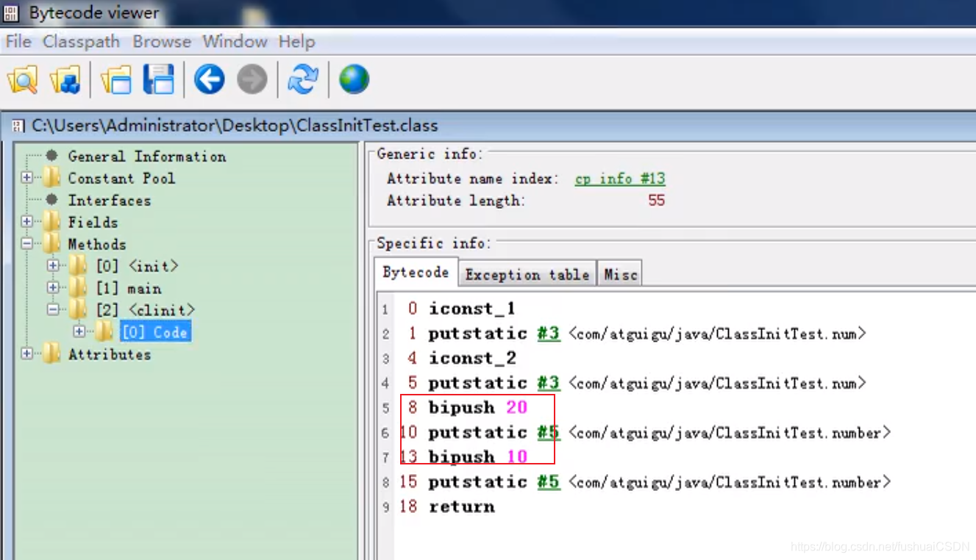976x560 pixels.
Task: Click the open class file toolbar icon
Action: click(x=23, y=79)
